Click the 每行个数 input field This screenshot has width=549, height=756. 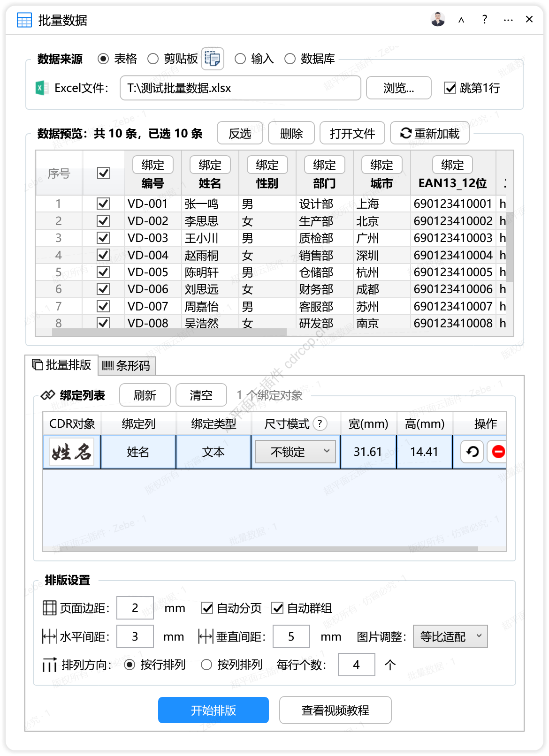click(357, 665)
